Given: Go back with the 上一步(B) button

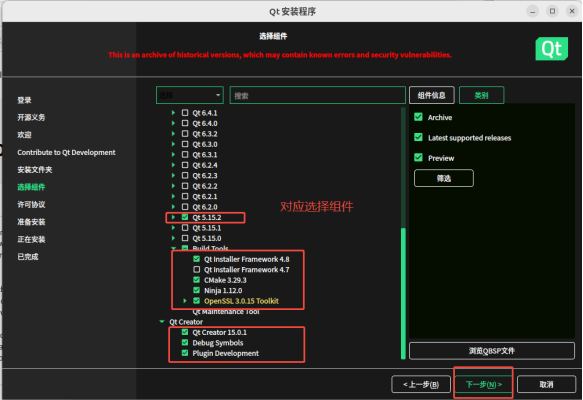Looking at the screenshot, I should [x=421, y=384].
